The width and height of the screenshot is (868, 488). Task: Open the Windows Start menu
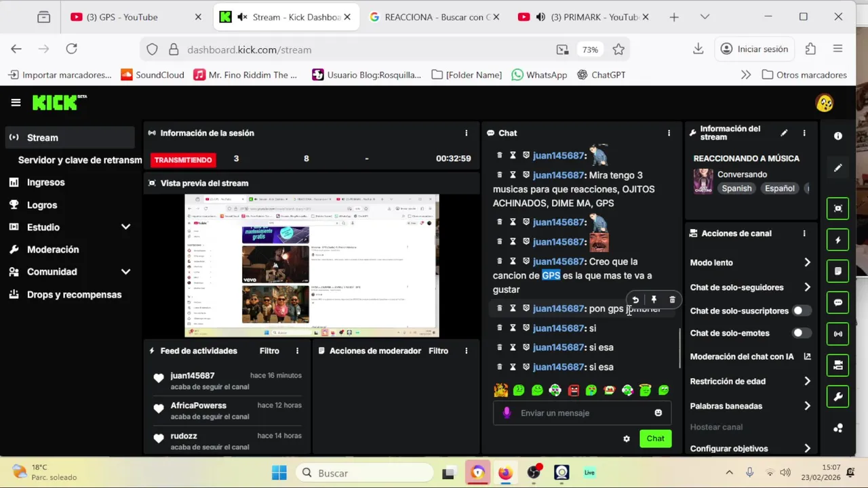click(279, 473)
